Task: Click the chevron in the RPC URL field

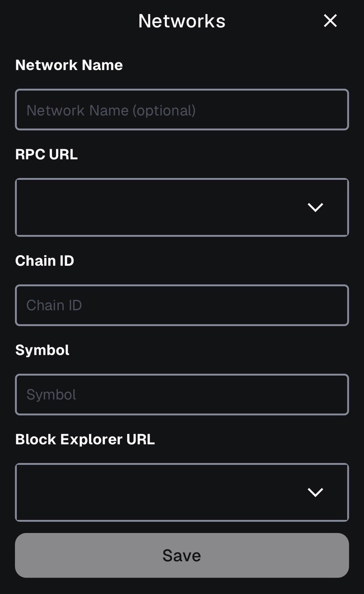Action: pos(316,207)
